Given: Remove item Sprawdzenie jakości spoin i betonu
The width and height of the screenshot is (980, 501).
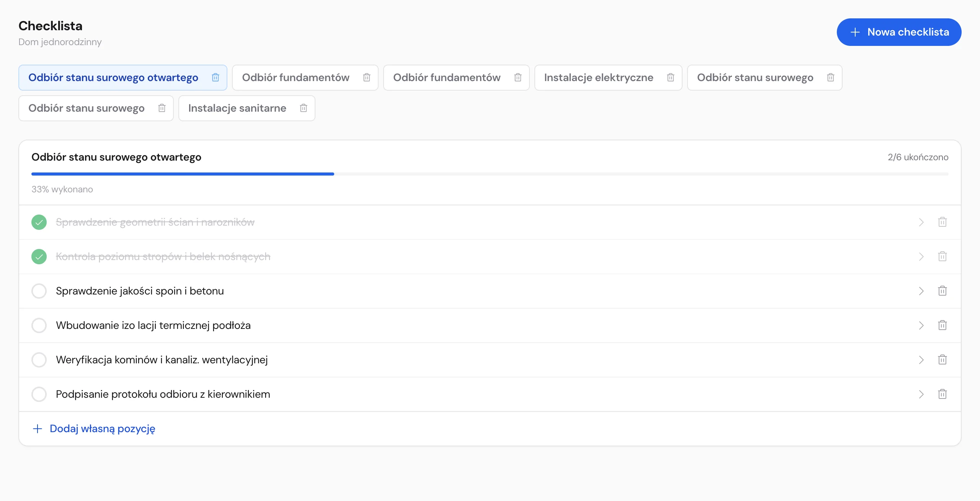Looking at the screenshot, I should click(942, 291).
